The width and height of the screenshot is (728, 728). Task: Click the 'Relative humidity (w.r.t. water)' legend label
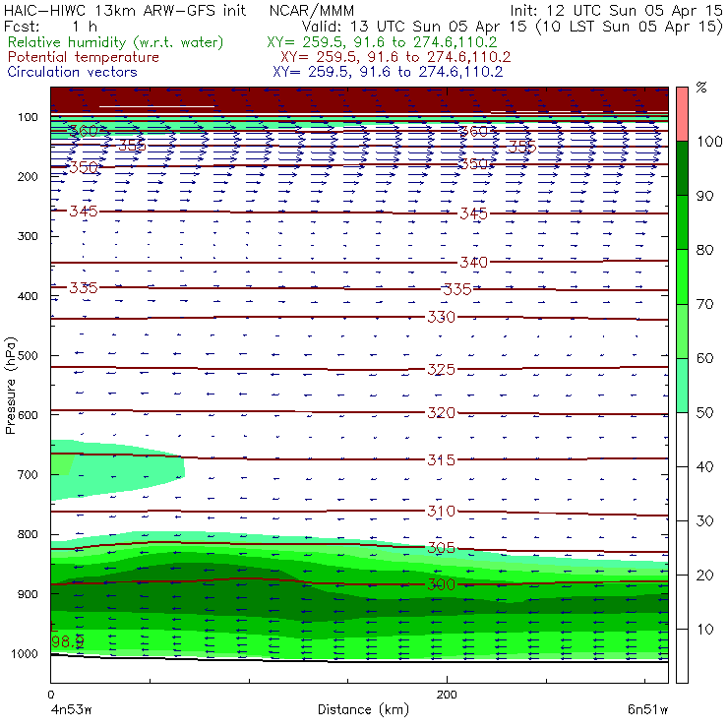click(x=116, y=42)
